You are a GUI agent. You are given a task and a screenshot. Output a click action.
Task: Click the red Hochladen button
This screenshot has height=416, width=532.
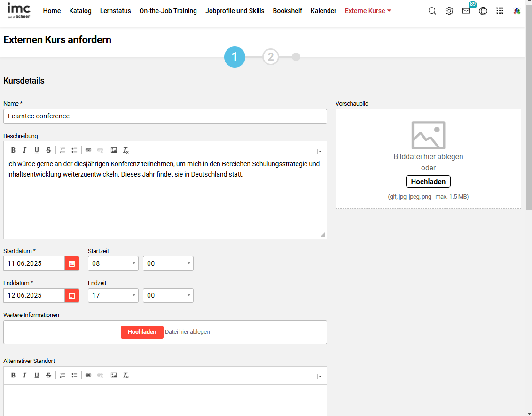click(142, 332)
